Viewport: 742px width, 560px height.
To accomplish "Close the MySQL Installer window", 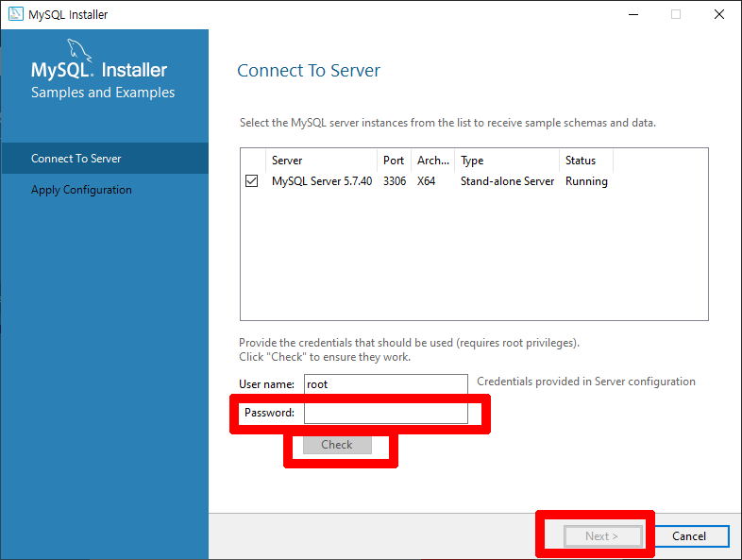I will pyautogui.click(x=719, y=14).
